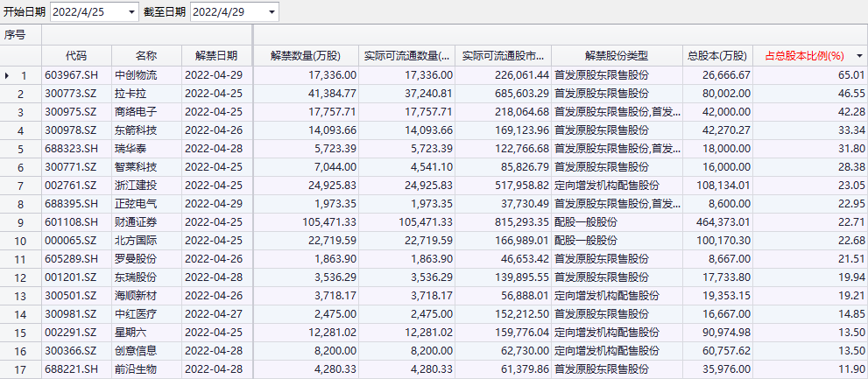This screenshot has height=379, width=868.
Task: Sort by the 名称 column header
Action: 146,56
